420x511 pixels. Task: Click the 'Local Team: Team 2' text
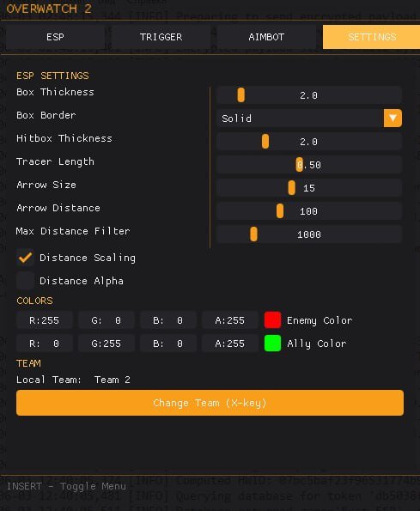tap(73, 380)
